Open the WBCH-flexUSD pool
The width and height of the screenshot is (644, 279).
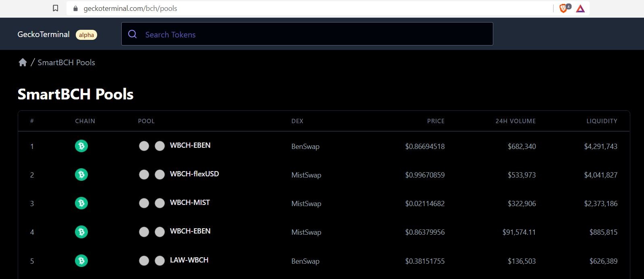click(x=194, y=174)
